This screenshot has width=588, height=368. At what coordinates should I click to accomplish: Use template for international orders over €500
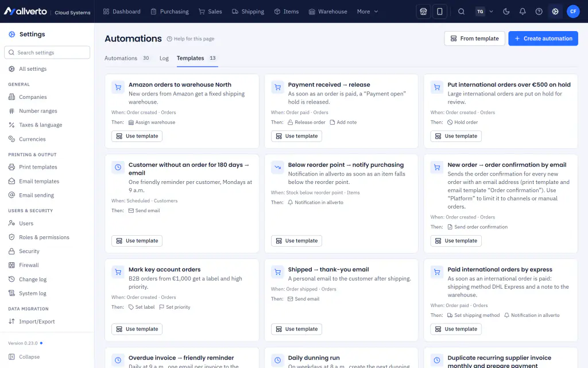[455, 136]
